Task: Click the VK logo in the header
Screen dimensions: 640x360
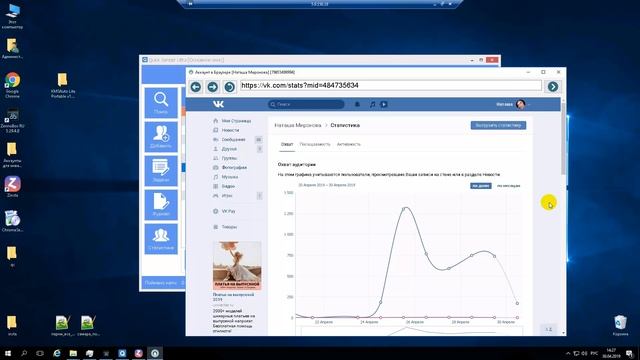Action: coord(218,104)
